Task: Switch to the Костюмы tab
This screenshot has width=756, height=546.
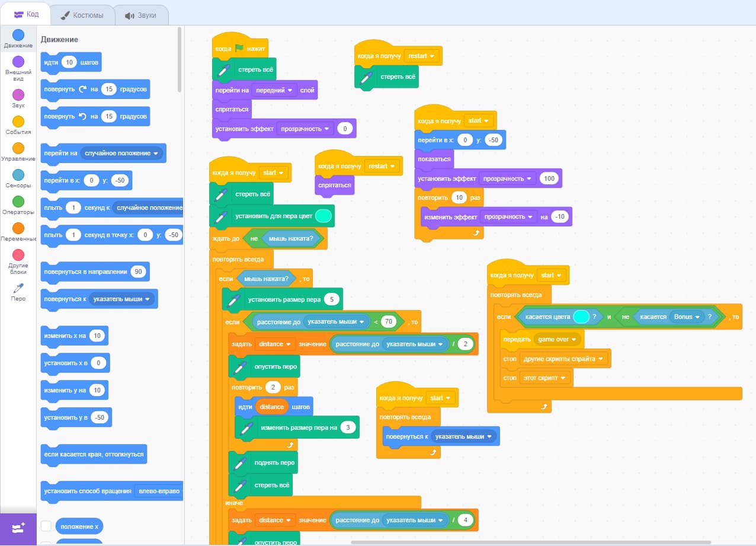Action: pyautogui.click(x=82, y=15)
